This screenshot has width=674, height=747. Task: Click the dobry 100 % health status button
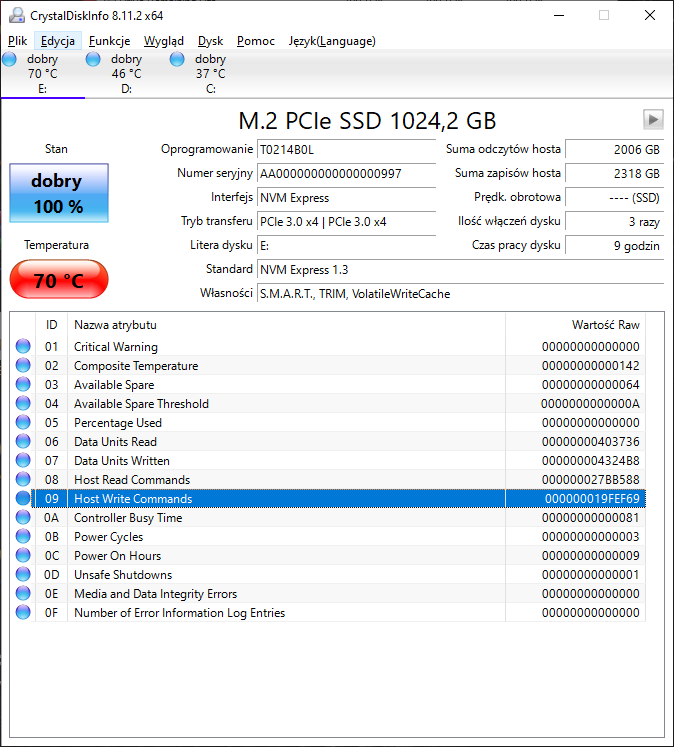tap(59, 193)
